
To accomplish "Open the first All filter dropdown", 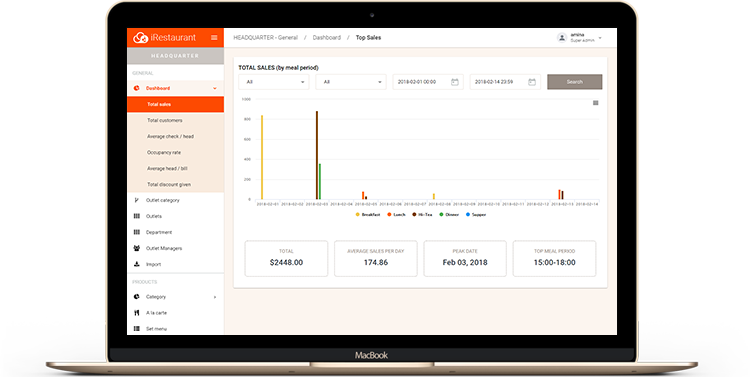I will coord(274,82).
